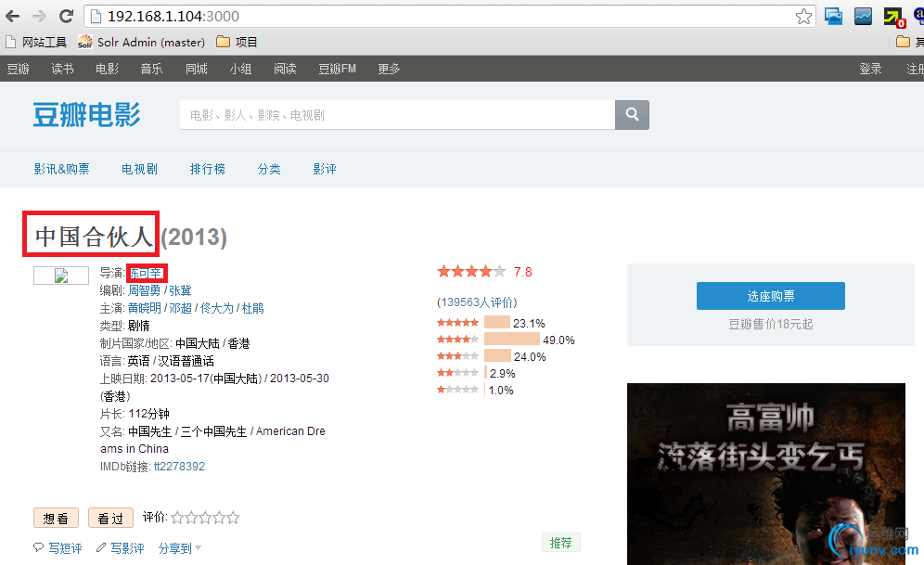
Task: Click the 片长 112分钟 text
Action: pyautogui.click(x=135, y=414)
